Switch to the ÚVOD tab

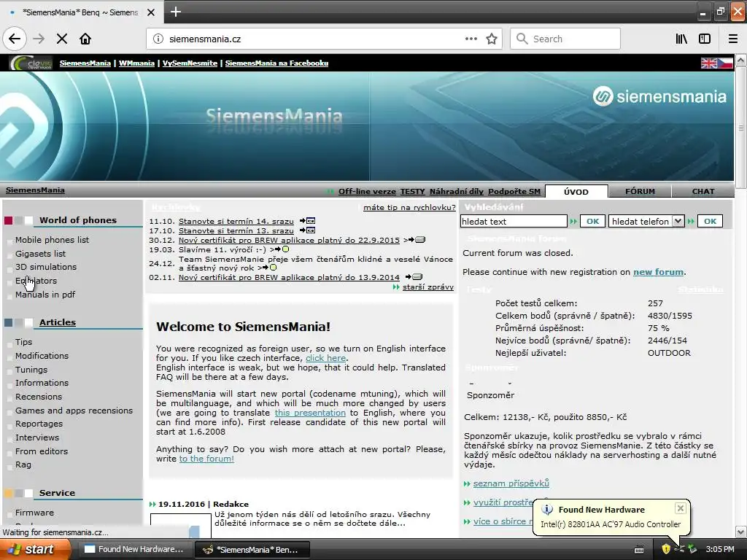click(x=576, y=192)
